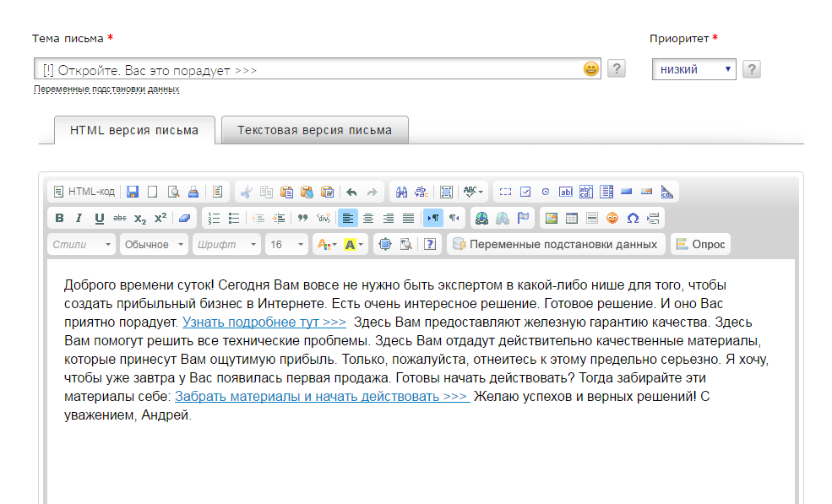Click the Remove Format eraser icon
The height and width of the screenshot is (504, 832).
[x=185, y=218]
